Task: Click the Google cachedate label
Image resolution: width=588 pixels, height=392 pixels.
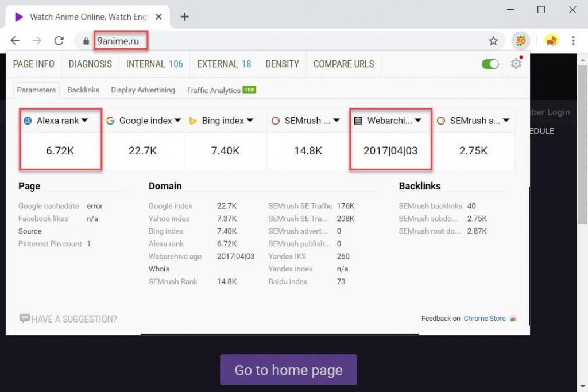Action: pyautogui.click(x=49, y=206)
